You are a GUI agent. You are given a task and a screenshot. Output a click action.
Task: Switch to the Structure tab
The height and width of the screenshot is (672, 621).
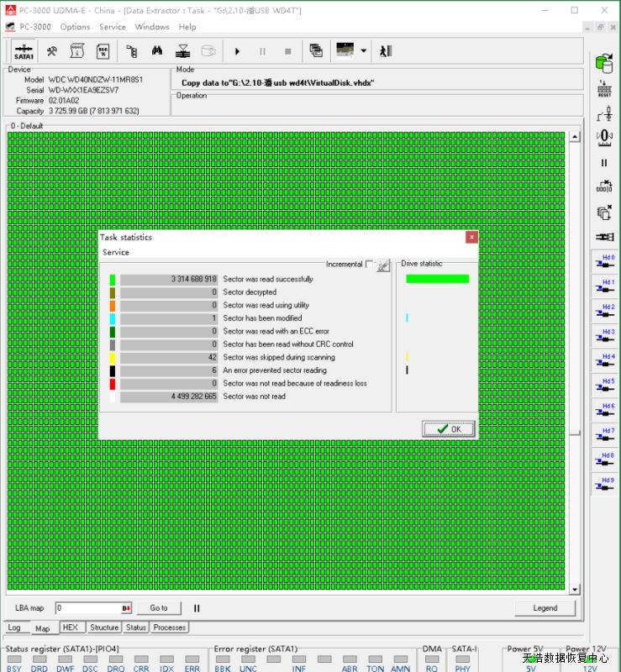click(x=104, y=627)
